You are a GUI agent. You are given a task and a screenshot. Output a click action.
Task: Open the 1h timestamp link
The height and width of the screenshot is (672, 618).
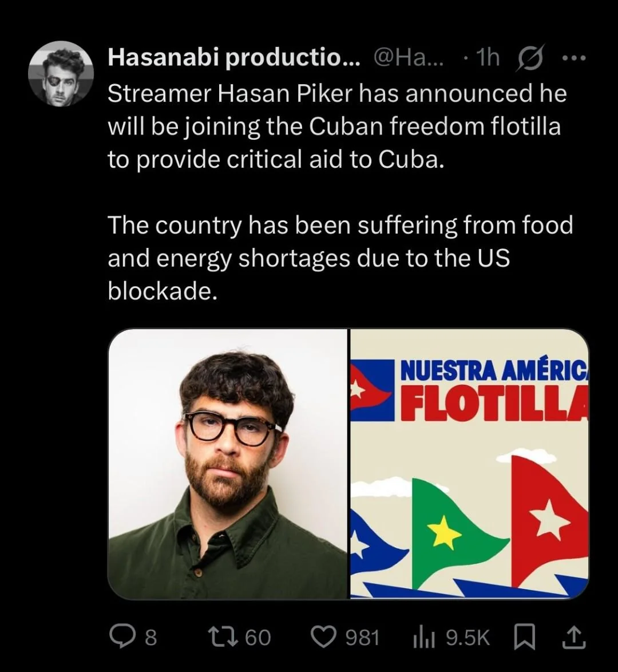[487, 58]
